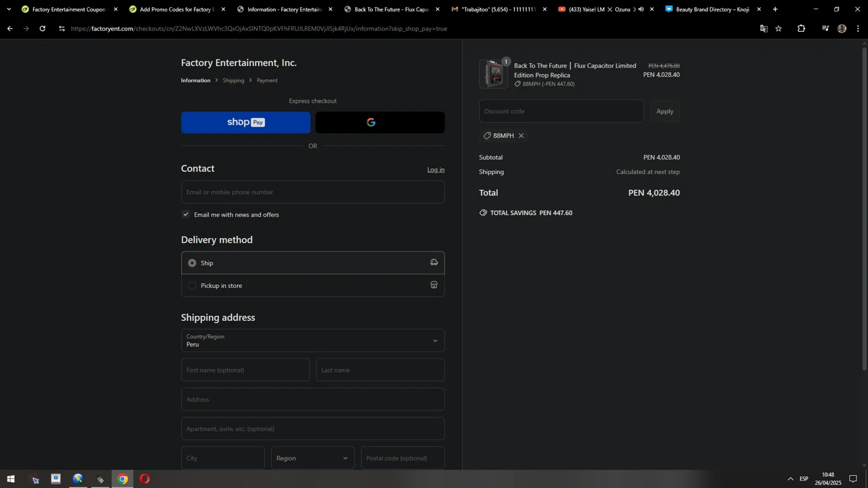Click Factory Entertainment, Inc. store title
The width and height of the screenshot is (868, 488).
tap(238, 62)
